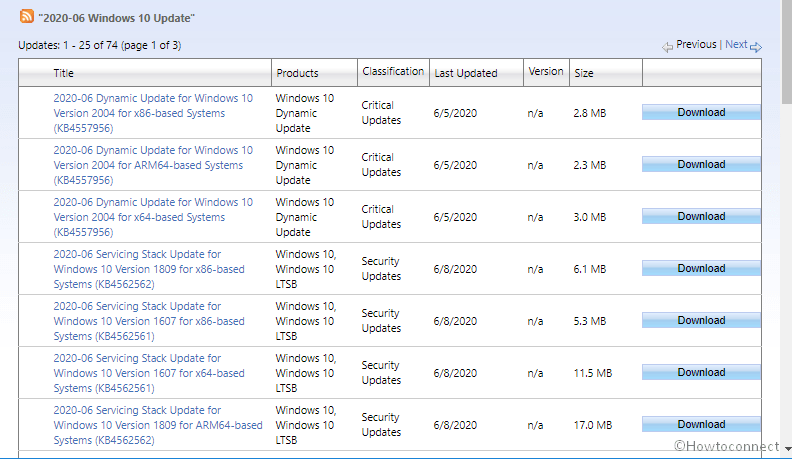792x459 pixels.
Task: Open Dynamic Update 2004 ARM64-based Systems link
Action: [x=153, y=165]
